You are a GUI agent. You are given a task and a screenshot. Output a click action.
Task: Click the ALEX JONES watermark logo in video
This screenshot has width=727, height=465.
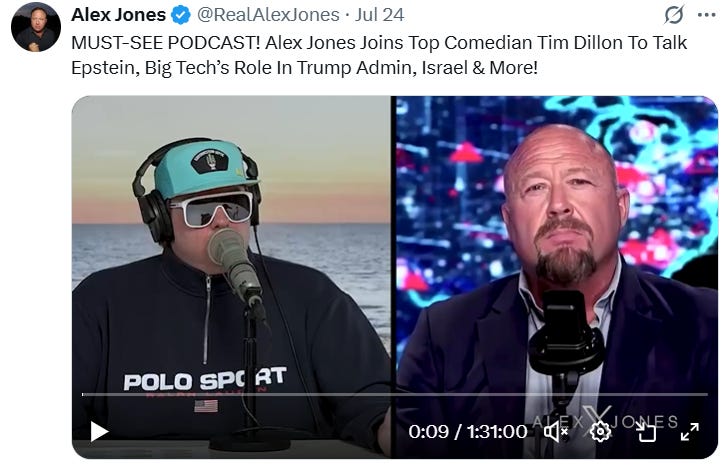tap(605, 421)
